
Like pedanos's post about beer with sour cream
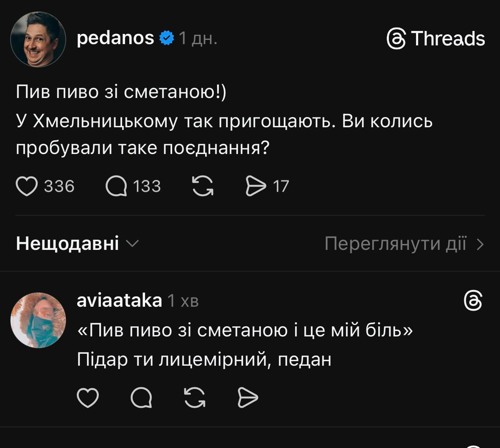(26, 185)
